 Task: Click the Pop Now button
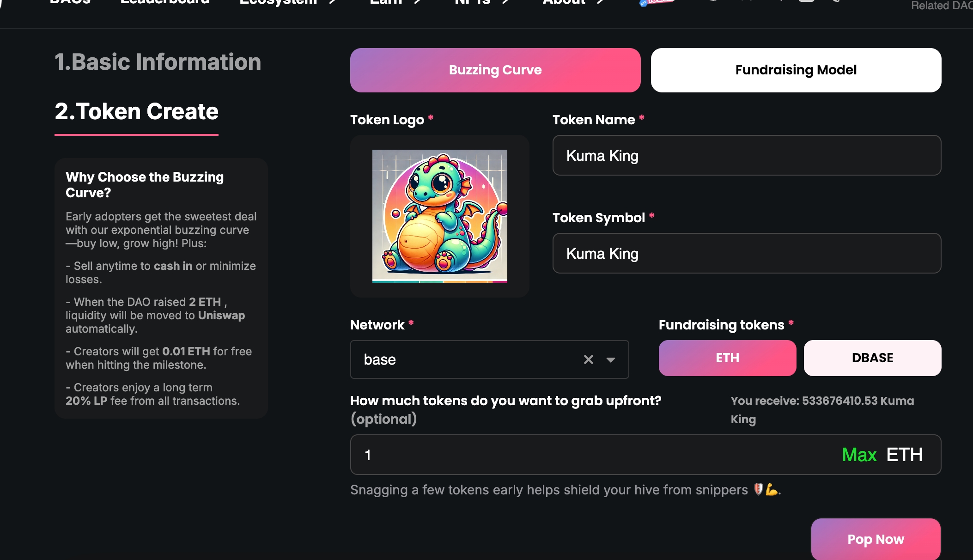pos(876,539)
